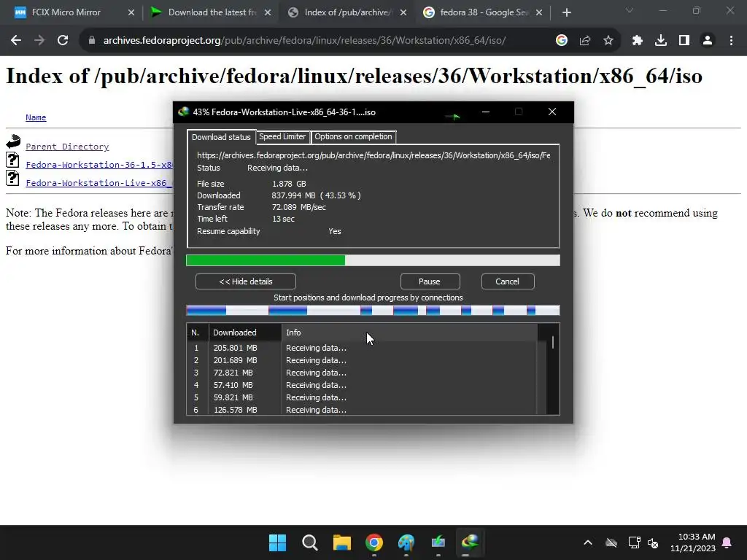The height and width of the screenshot is (560, 747).
Task: View site security lock information
Action: point(91,41)
